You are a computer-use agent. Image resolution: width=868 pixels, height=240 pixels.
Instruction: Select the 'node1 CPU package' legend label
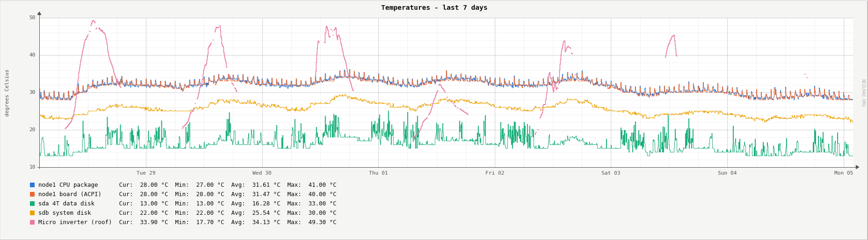(x=68, y=185)
